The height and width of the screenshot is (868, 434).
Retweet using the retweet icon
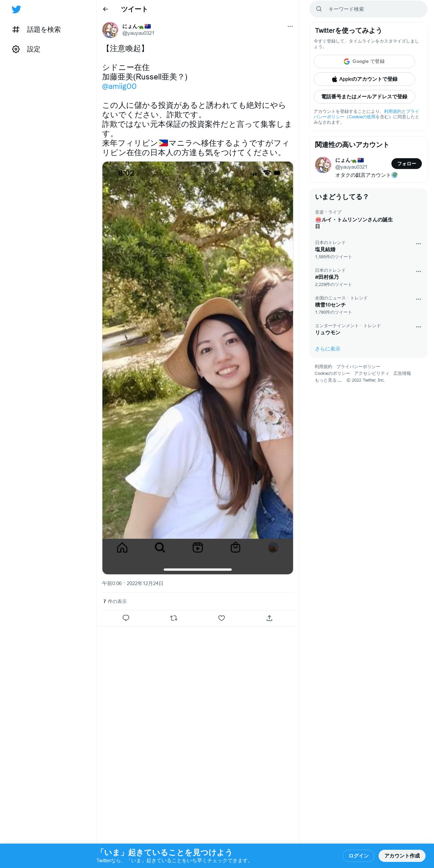coord(174,618)
